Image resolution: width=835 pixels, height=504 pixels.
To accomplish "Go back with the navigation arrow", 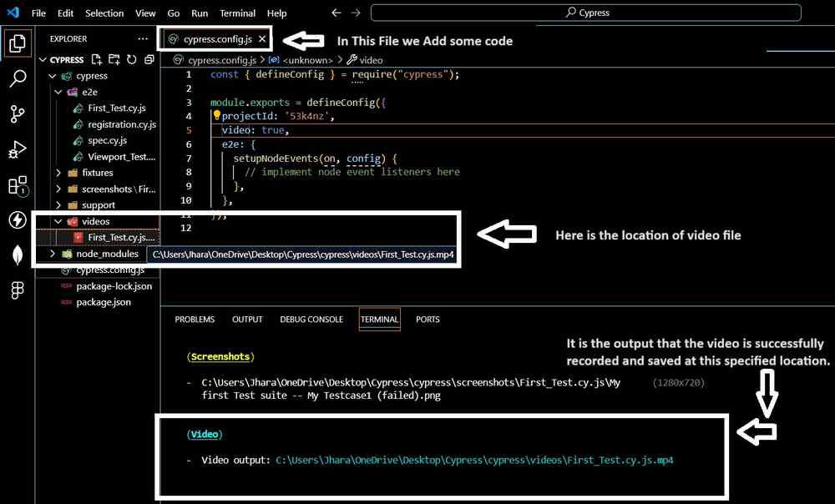I will coord(336,13).
